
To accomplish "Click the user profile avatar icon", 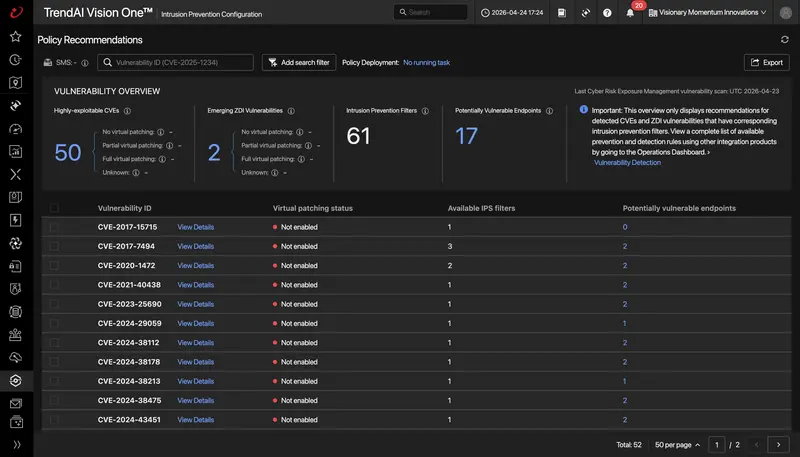I will [x=786, y=13].
